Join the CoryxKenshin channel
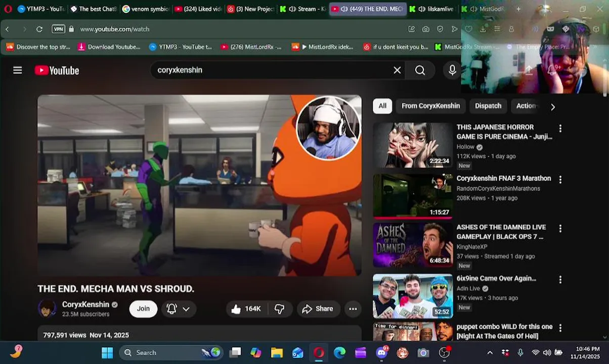This screenshot has width=609, height=364. pos(143,309)
